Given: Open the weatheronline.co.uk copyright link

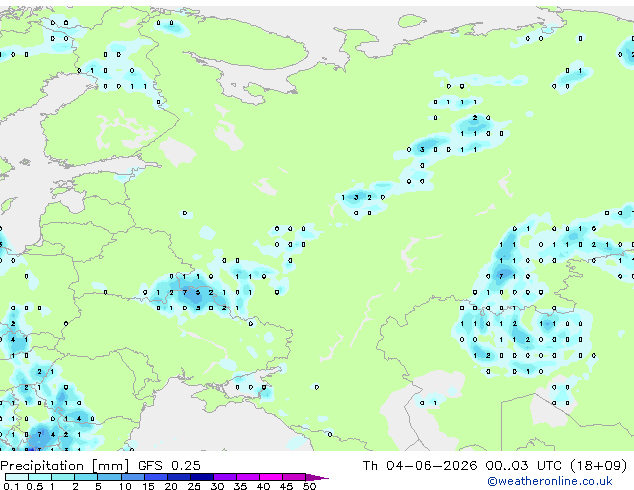Looking at the screenshot, I should [550, 481].
